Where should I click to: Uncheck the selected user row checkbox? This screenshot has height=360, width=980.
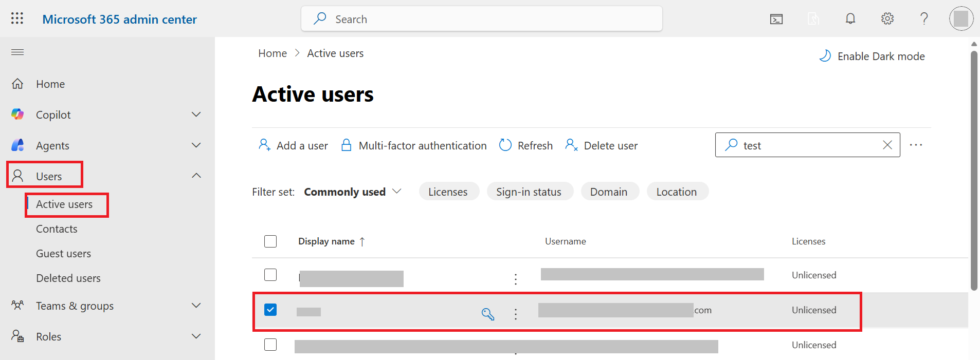[x=270, y=310]
